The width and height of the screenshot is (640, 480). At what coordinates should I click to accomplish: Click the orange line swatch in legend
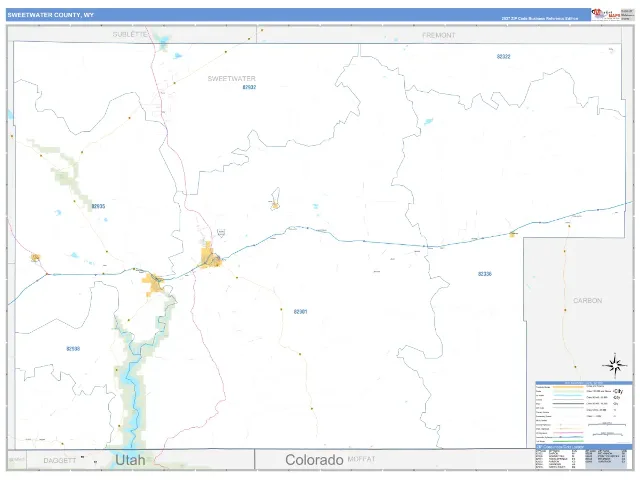568,387
